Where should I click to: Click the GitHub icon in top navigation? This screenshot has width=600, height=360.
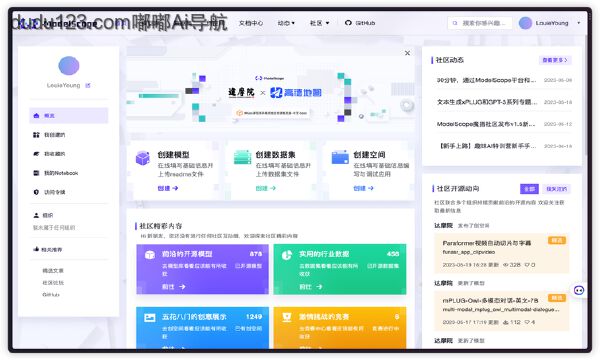(x=348, y=23)
